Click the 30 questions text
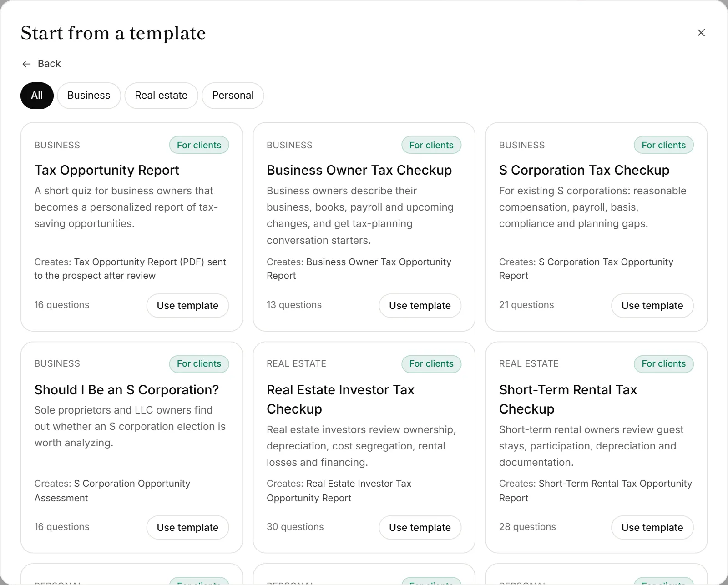This screenshot has height=585, width=728. pyautogui.click(x=295, y=527)
